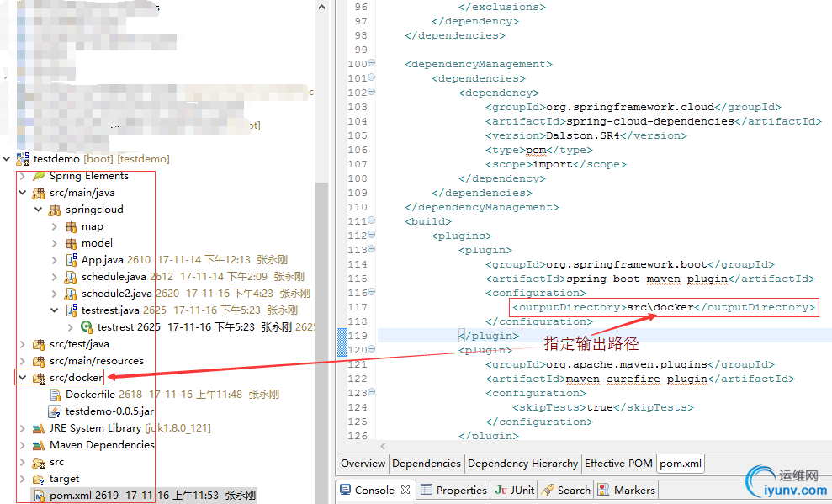This screenshot has height=504, width=832.
Task: Click the Markers view icon
Action: [x=603, y=490]
